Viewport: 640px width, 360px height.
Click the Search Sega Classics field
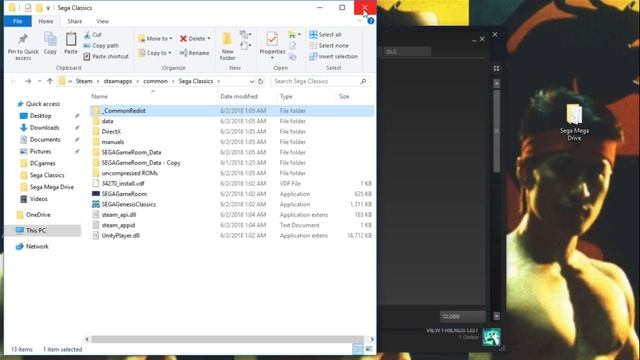[x=320, y=81]
